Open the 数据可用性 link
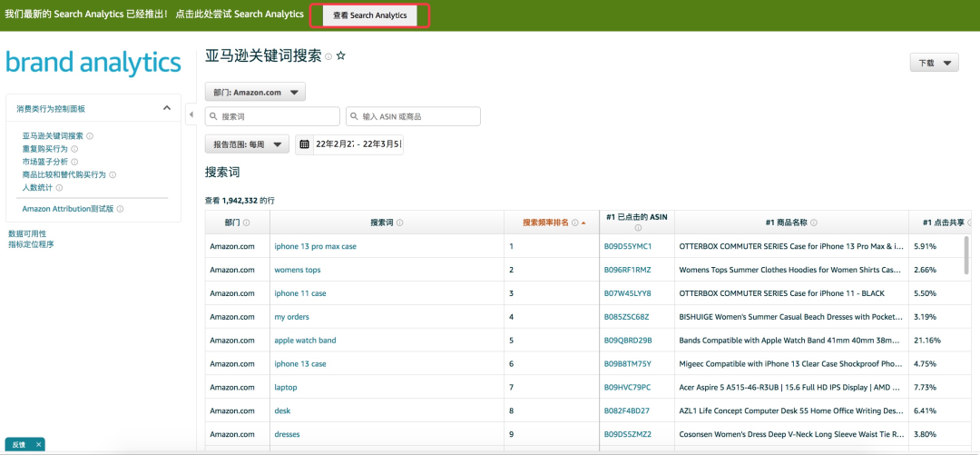This screenshot has height=455, width=980. [x=27, y=233]
